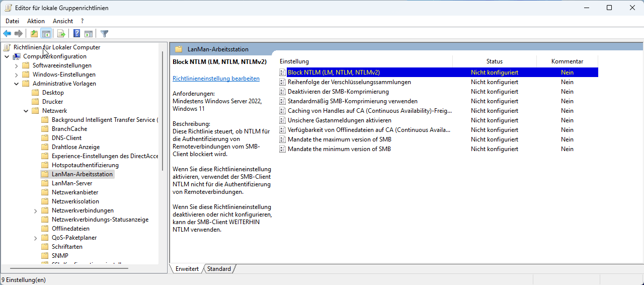The height and width of the screenshot is (285, 644).
Task: Open the Ansicht menu
Action: [63, 21]
